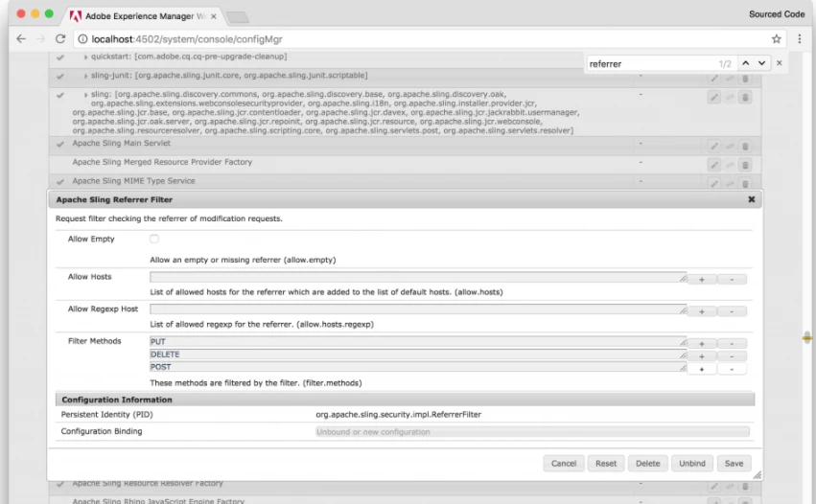Screen dimensions: 816x504
Task: Edit Apache Sling Main Servlet configuration
Action: click(x=714, y=147)
